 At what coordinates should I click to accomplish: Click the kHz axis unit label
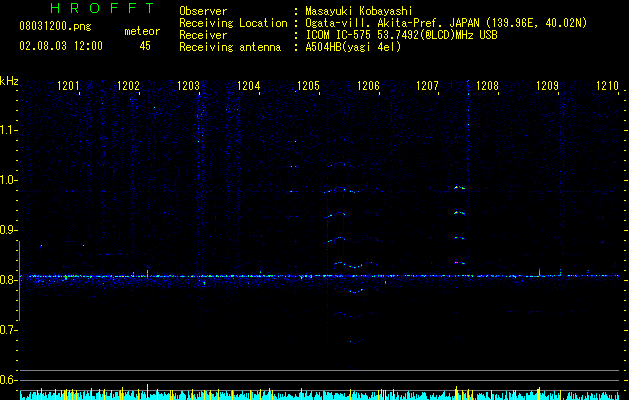click(9, 81)
